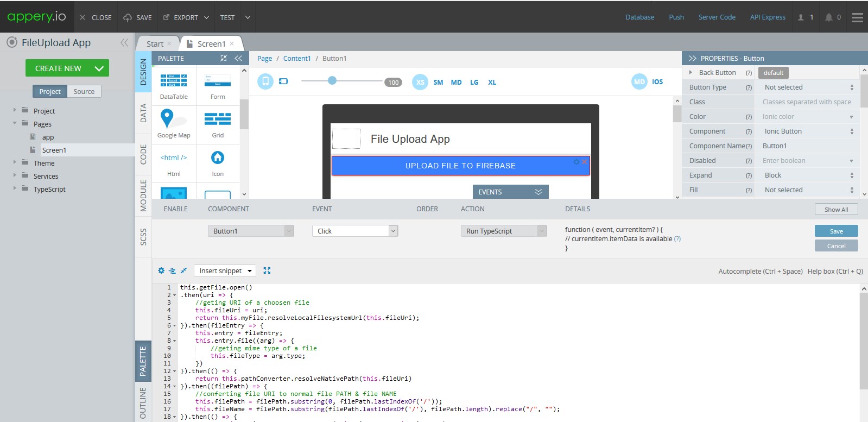Open the Start tab

point(155,44)
